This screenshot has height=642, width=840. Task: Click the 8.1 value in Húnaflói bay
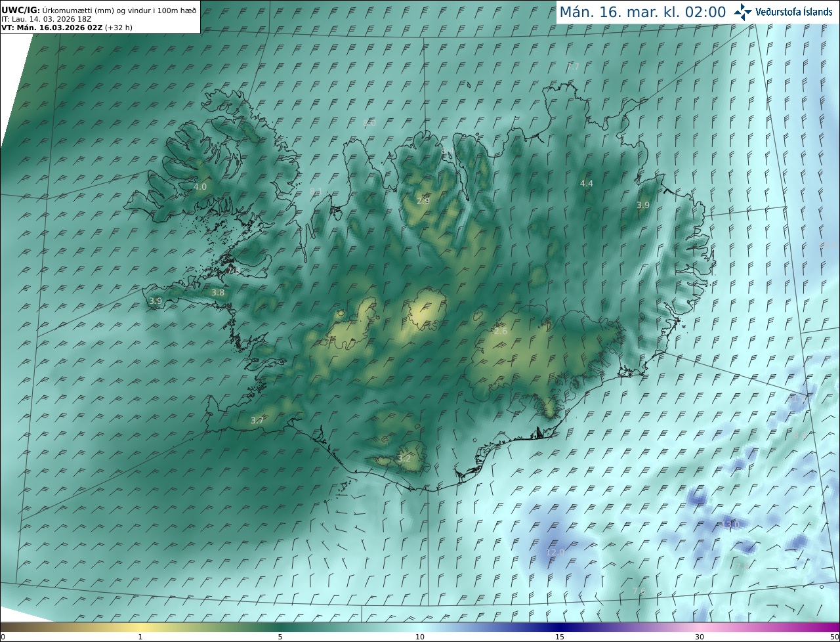click(x=316, y=191)
